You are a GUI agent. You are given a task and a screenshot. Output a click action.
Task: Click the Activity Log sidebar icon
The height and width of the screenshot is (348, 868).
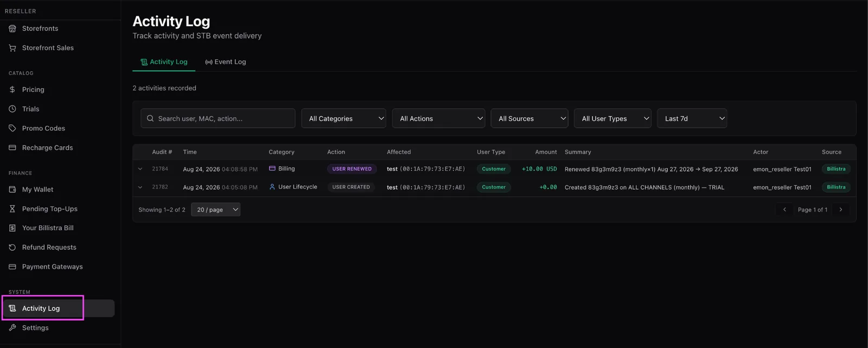(x=12, y=308)
